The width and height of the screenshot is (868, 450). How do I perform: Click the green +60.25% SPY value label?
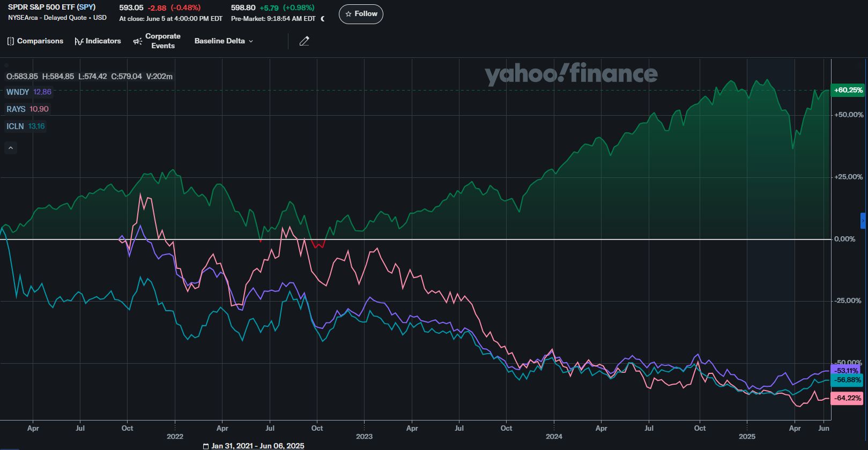[847, 90]
